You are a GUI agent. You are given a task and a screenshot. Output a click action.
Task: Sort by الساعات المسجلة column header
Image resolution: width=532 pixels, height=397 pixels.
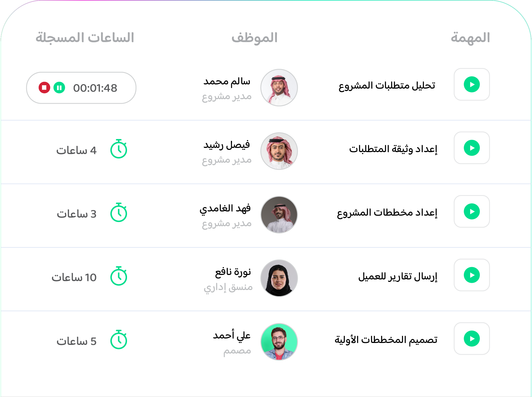85,38
